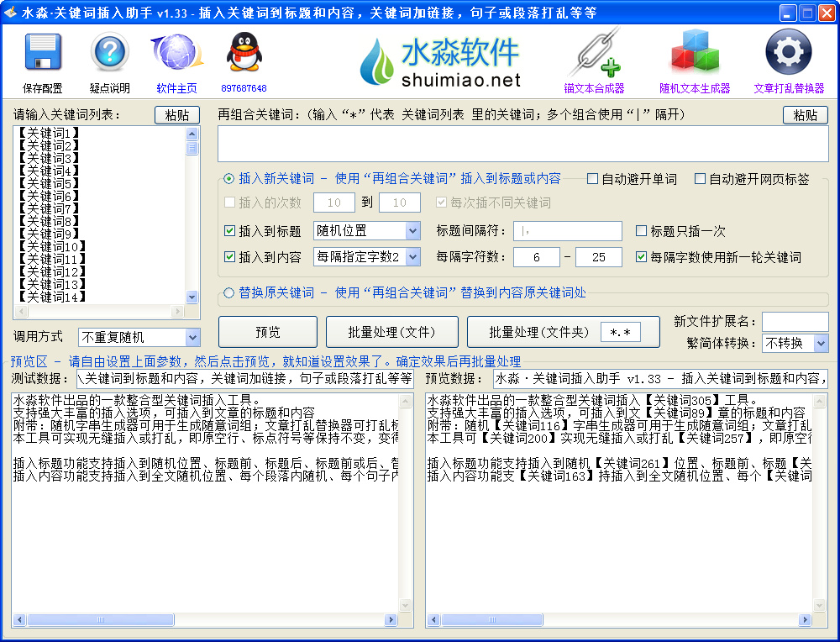
Task: Click the save configuration floppy disk icon
Action: click(x=43, y=52)
